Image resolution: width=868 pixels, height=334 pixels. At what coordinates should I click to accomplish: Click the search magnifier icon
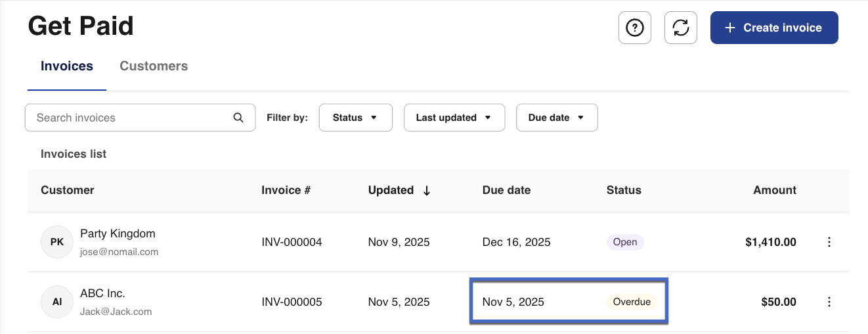pos(238,118)
